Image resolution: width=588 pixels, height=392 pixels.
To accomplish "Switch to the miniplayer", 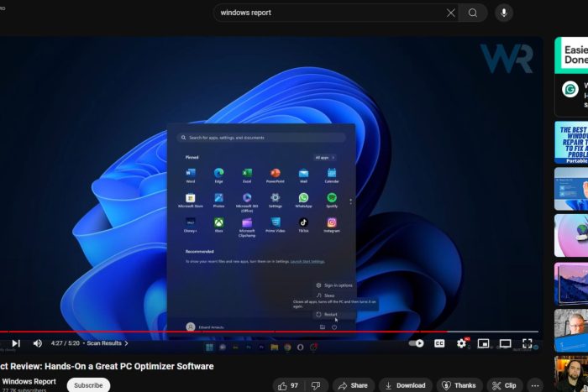I will click(x=483, y=343).
